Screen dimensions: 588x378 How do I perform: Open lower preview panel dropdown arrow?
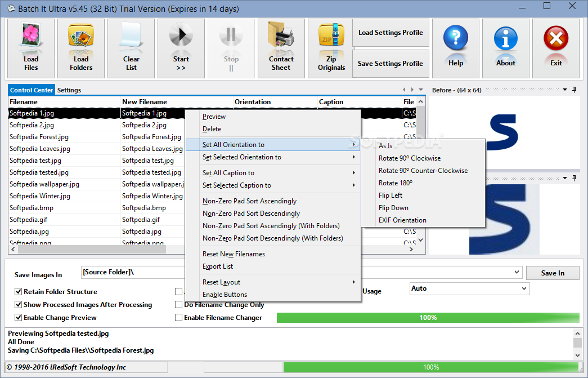(565, 178)
